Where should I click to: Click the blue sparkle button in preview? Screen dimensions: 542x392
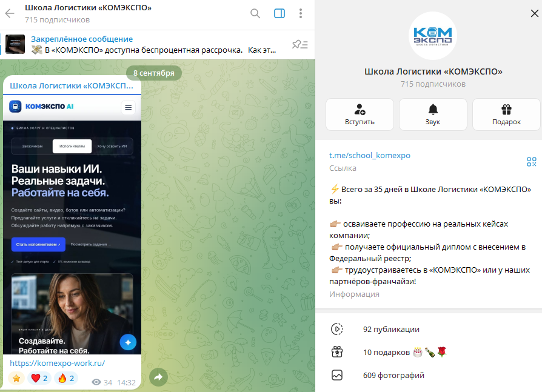[x=128, y=342]
